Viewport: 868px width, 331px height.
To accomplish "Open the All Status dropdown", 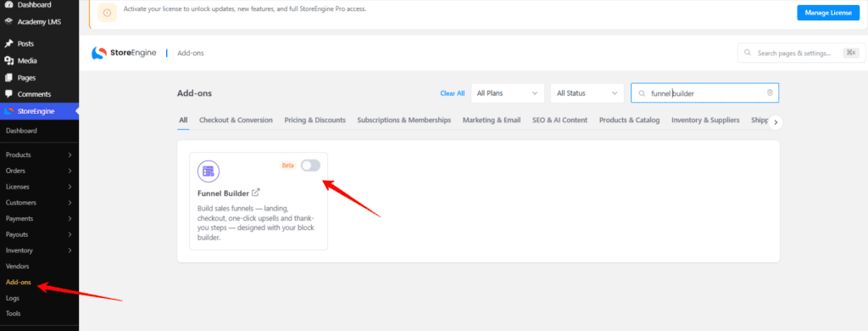I will point(587,93).
